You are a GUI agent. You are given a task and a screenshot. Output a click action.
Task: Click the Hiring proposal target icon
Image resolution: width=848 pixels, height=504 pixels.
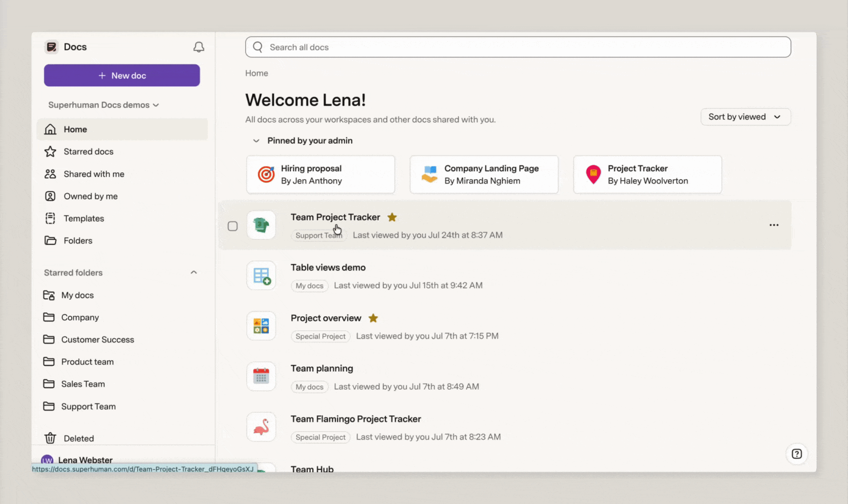pos(266,175)
